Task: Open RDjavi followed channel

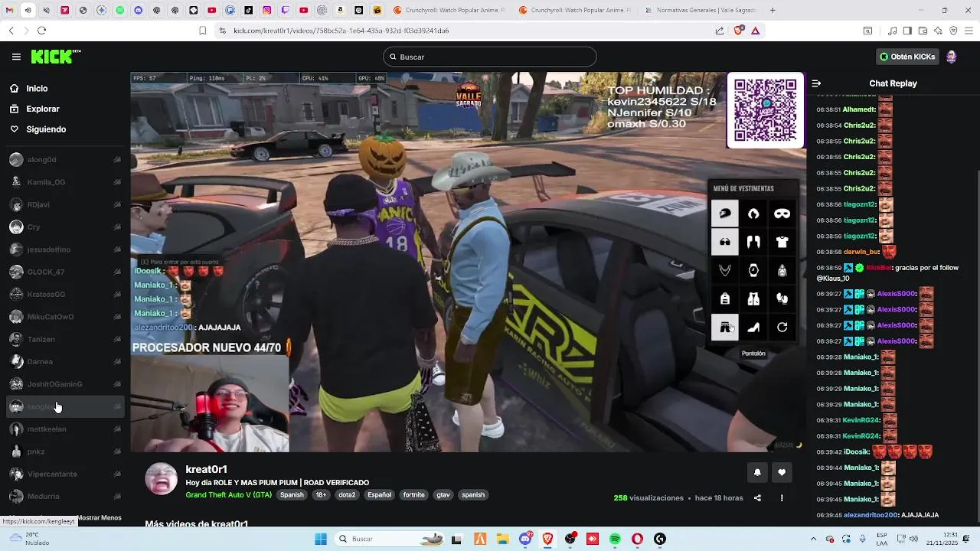Action: pyautogui.click(x=64, y=204)
